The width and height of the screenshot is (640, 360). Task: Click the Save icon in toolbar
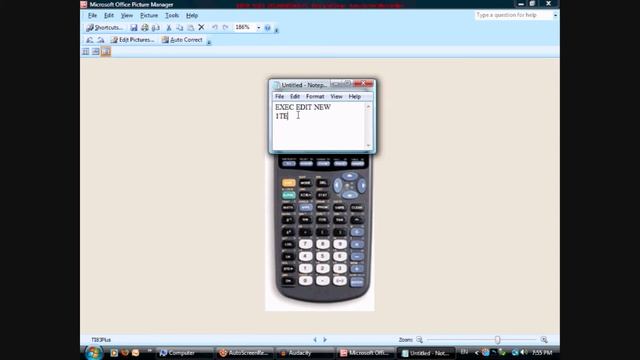134,27
